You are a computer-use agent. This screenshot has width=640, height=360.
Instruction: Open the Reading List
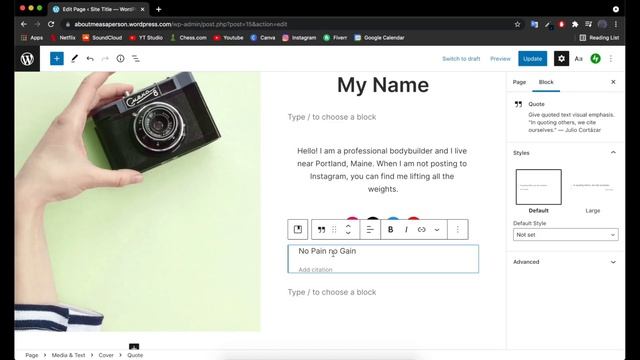(599, 38)
